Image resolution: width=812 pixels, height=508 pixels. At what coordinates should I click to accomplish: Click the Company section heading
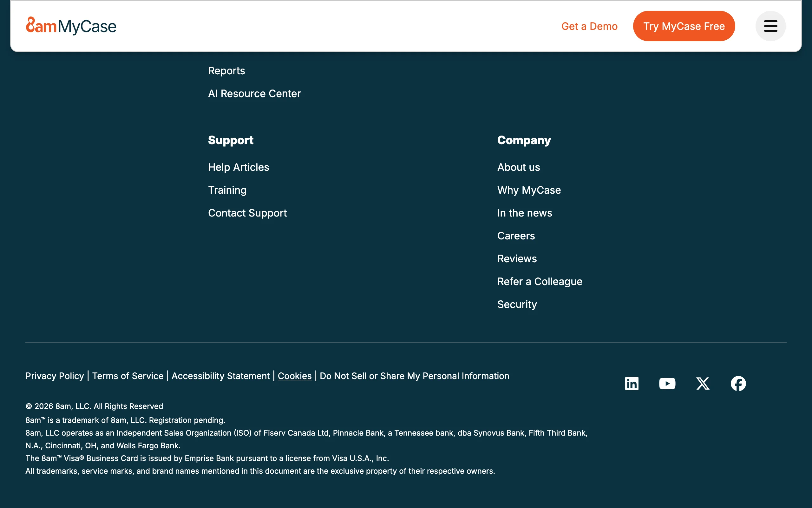[524, 140]
